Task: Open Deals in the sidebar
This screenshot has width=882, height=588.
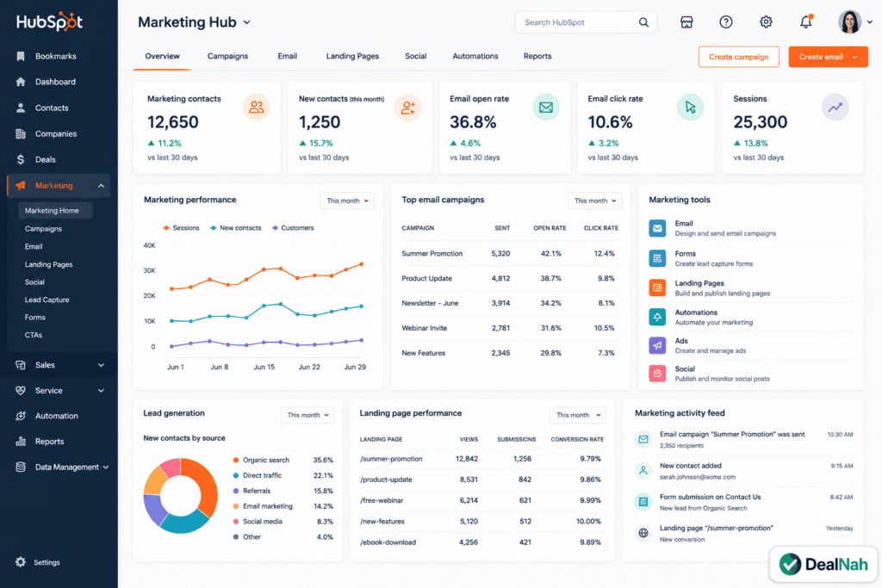Action: pos(45,159)
